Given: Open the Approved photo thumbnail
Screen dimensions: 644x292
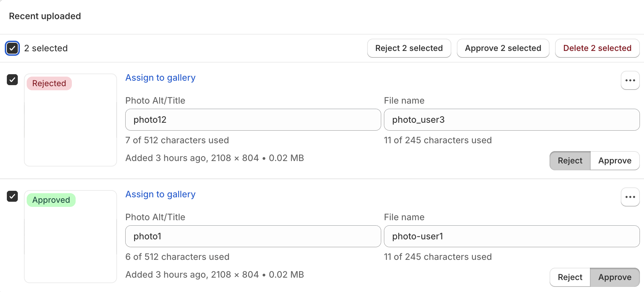Looking at the screenshot, I should pyautogui.click(x=70, y=243).
